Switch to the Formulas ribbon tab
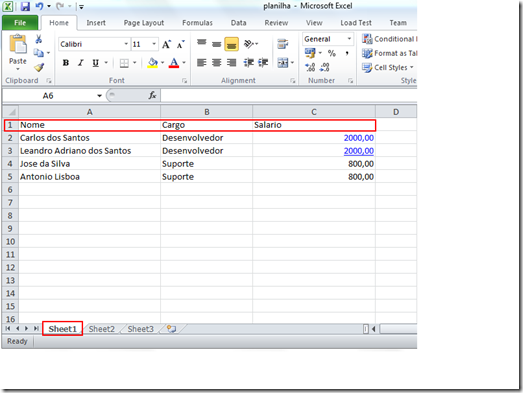 coord(197,23)
